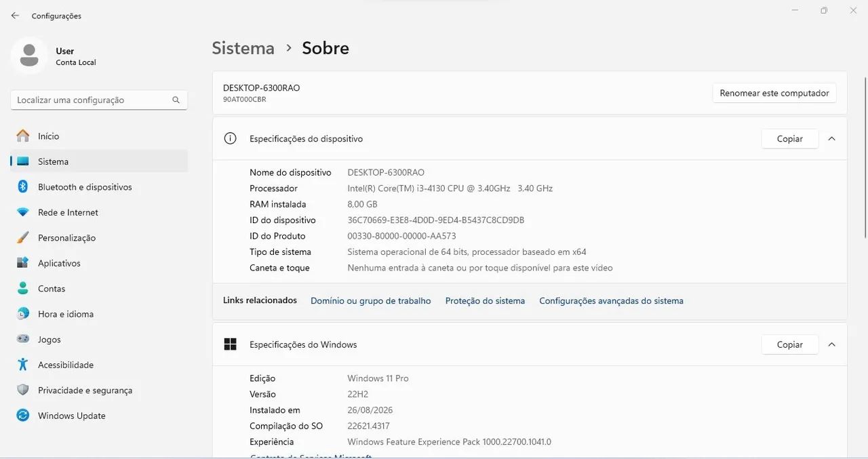
Task: Open Início settings page
Action: [99, 136]
